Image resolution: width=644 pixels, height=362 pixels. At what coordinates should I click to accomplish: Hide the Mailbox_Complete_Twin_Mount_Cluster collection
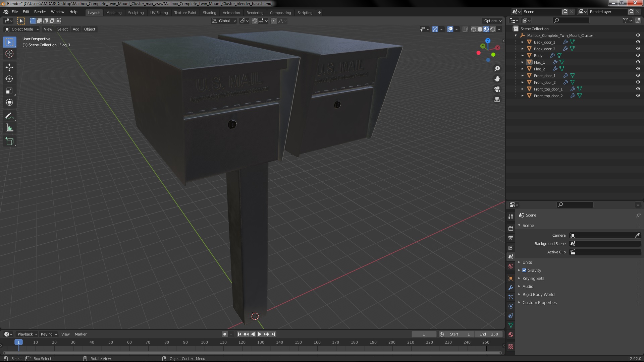[638, 35]
